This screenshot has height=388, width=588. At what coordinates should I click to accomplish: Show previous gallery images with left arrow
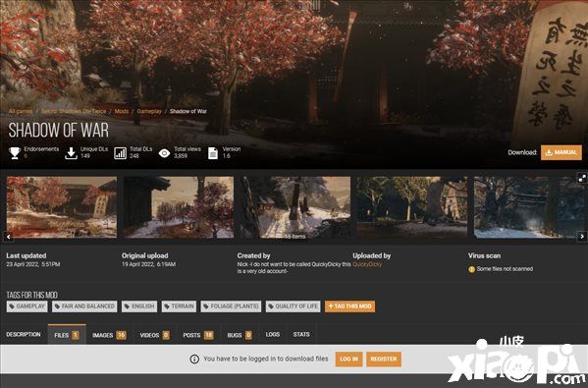(x=9, y=237)
